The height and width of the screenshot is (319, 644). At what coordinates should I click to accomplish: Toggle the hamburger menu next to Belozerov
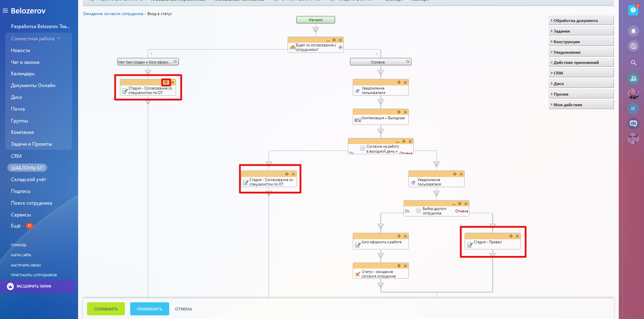pos(5,11)
